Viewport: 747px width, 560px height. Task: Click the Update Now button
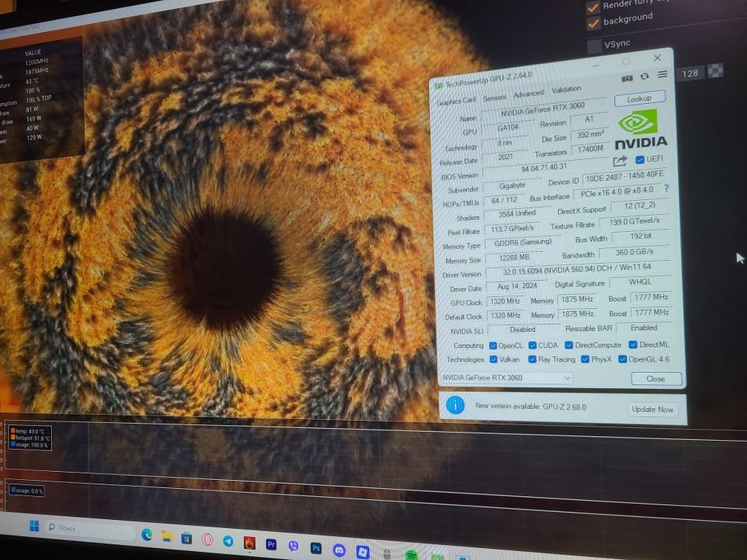point(653,409)
